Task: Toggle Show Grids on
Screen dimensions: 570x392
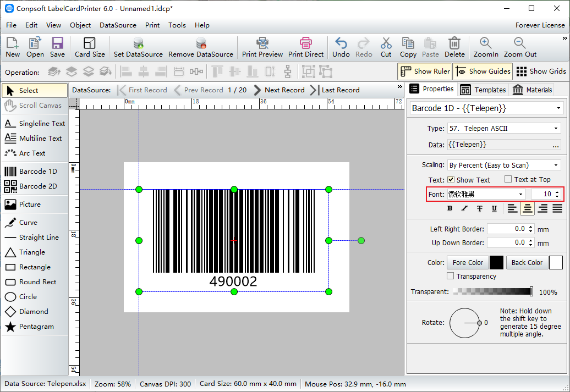Action: (541, 71)
